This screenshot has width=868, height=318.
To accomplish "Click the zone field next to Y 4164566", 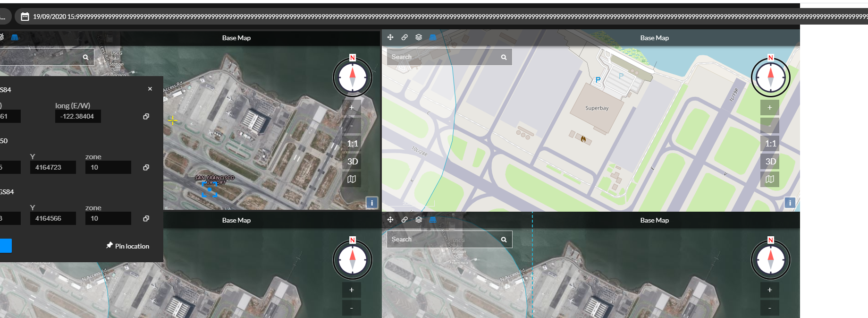I will [x=108, y=218].
